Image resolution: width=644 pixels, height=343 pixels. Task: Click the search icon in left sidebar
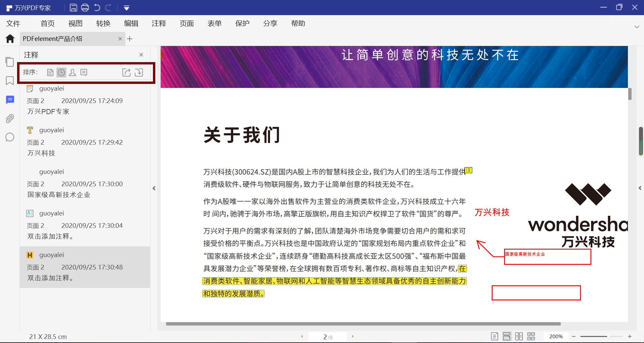pyautogui.click(x=10, y=137)
